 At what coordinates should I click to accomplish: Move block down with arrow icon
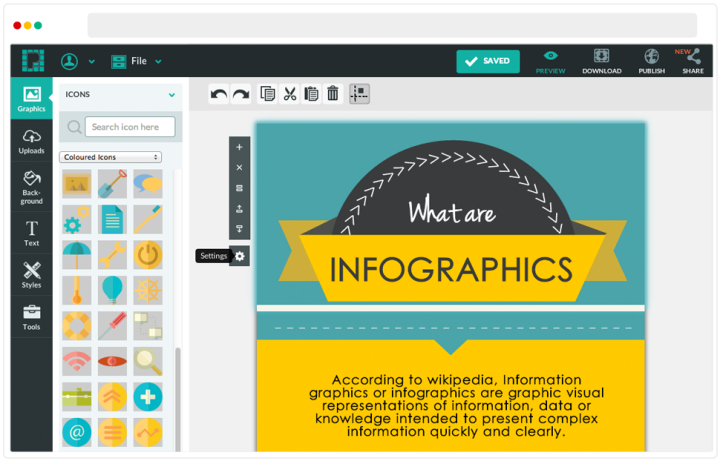point(239,229)
